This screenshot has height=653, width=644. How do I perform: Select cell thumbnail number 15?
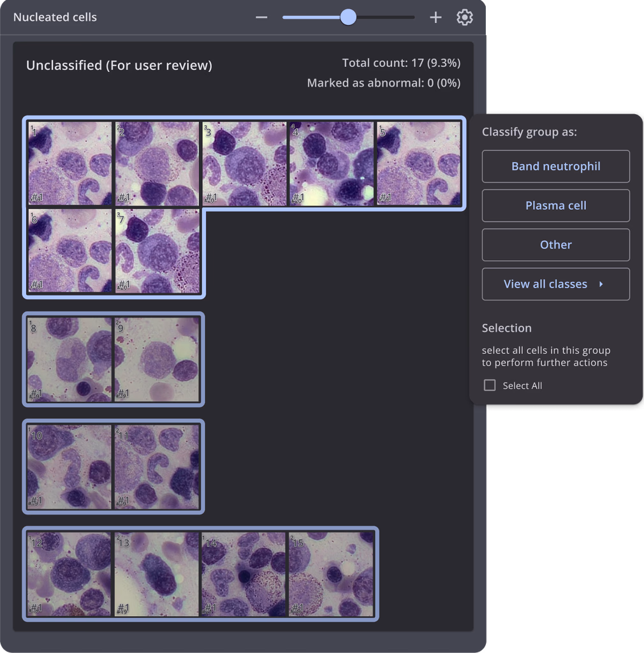click(x=332, y=575)
